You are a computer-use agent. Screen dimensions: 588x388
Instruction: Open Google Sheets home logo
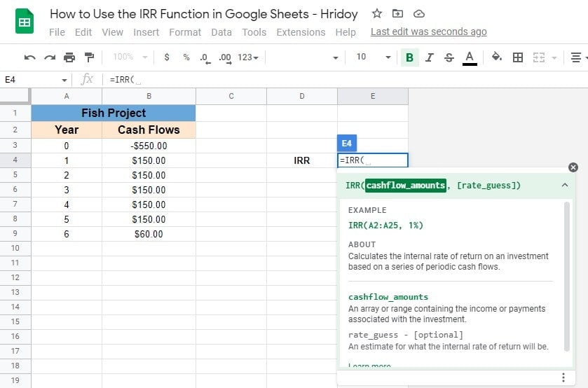click(25, 21)
